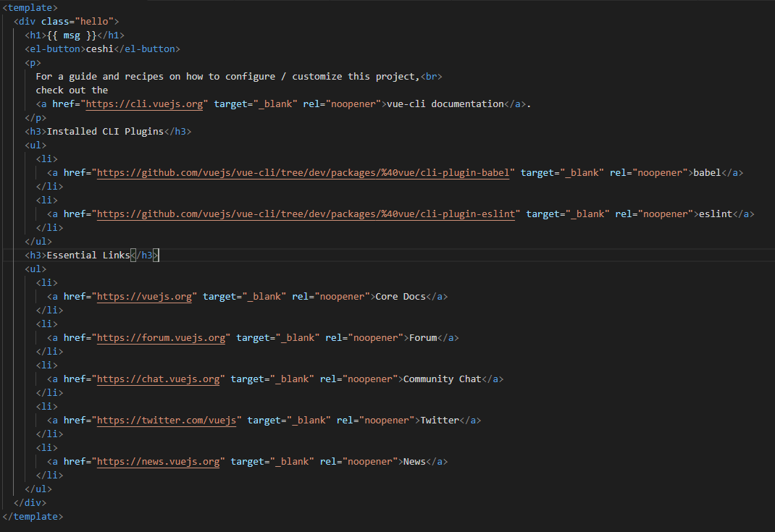This screenshot has width=775, height=532.
Task: Click the https://twitter.com/vuejs URL
Action: point(167,421)
